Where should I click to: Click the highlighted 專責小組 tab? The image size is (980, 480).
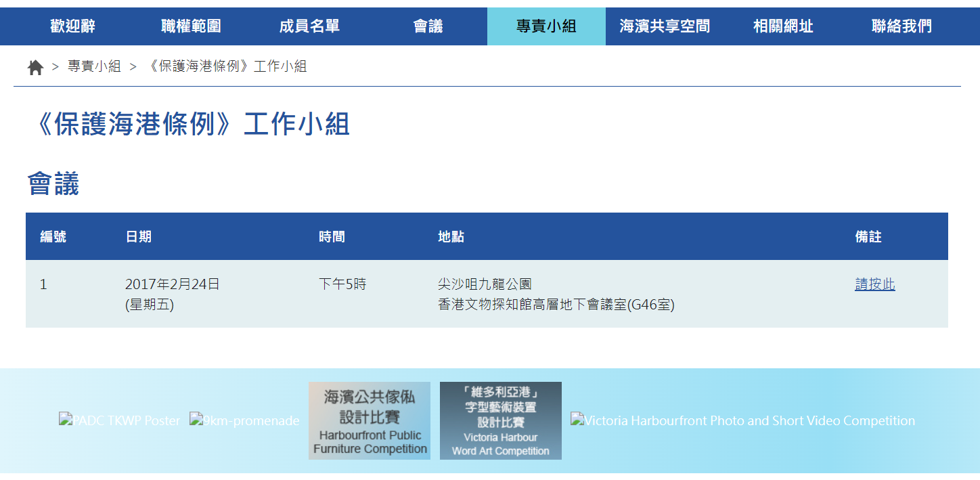546,26
